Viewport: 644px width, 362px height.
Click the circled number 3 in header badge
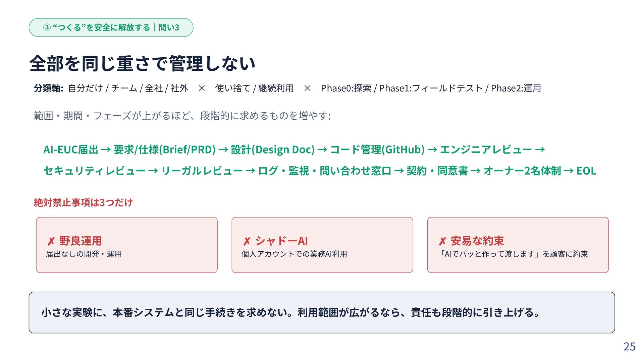(x=47, y=27)
